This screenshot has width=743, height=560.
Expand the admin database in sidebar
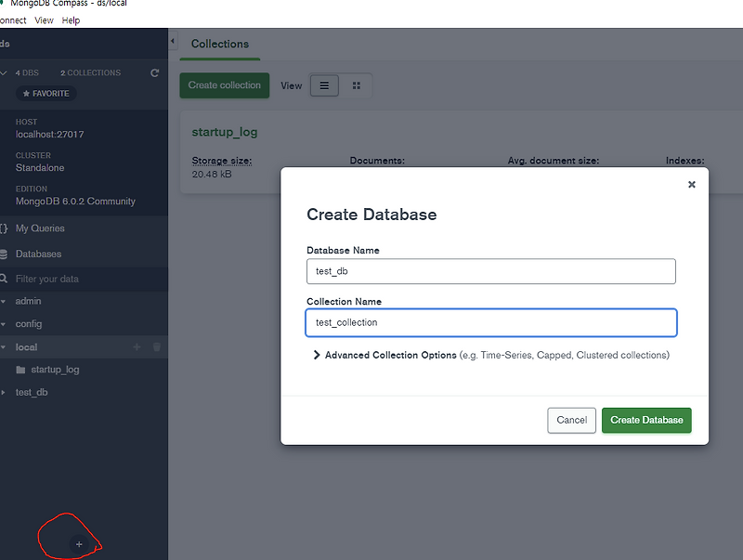4,301
